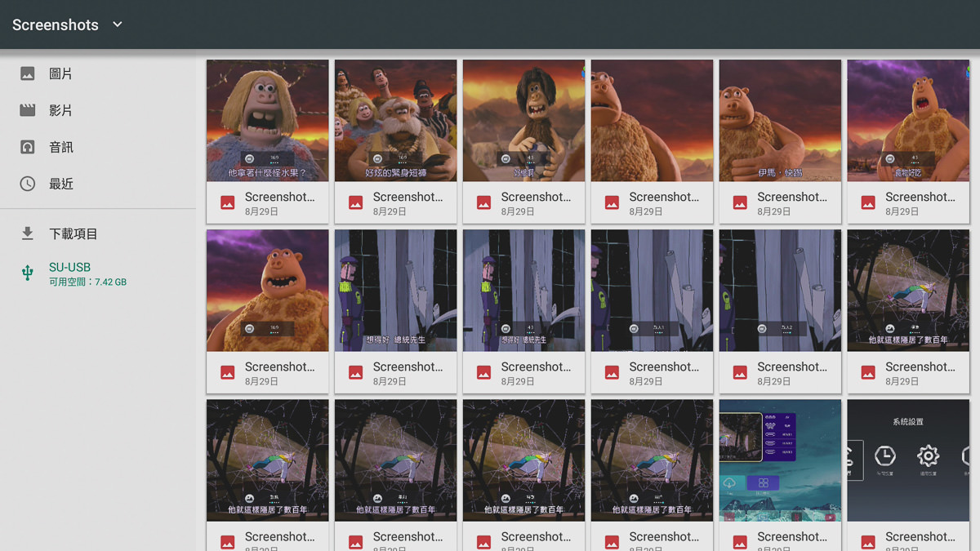The height and width of the screenshot is (551, 980).
Task: Select SU-USB storage location
Action: tap(98, 273)
